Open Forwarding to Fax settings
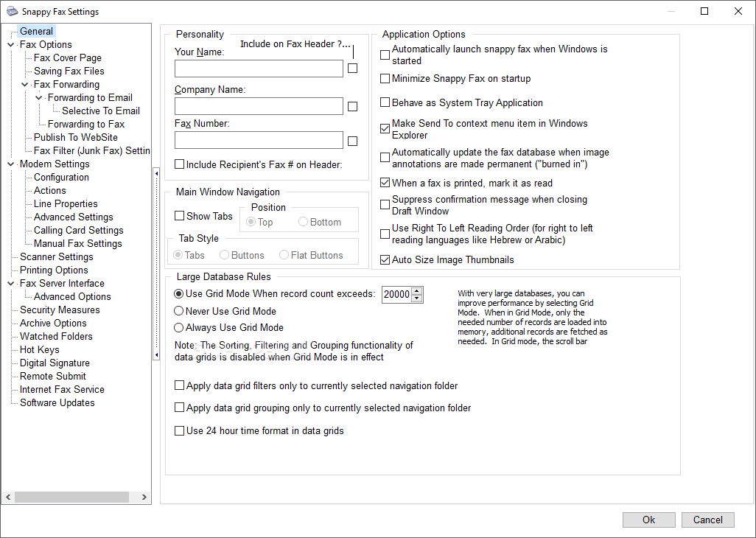 coord(85,124)
